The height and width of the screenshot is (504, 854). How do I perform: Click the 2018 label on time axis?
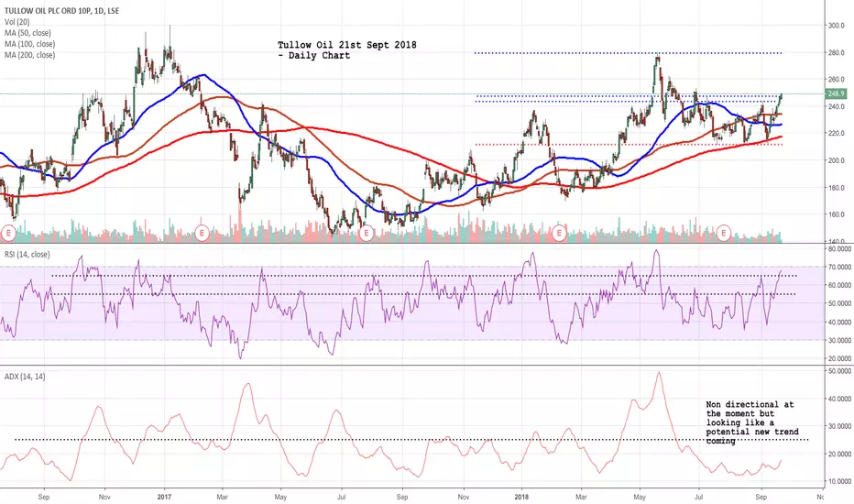(521, 497)
